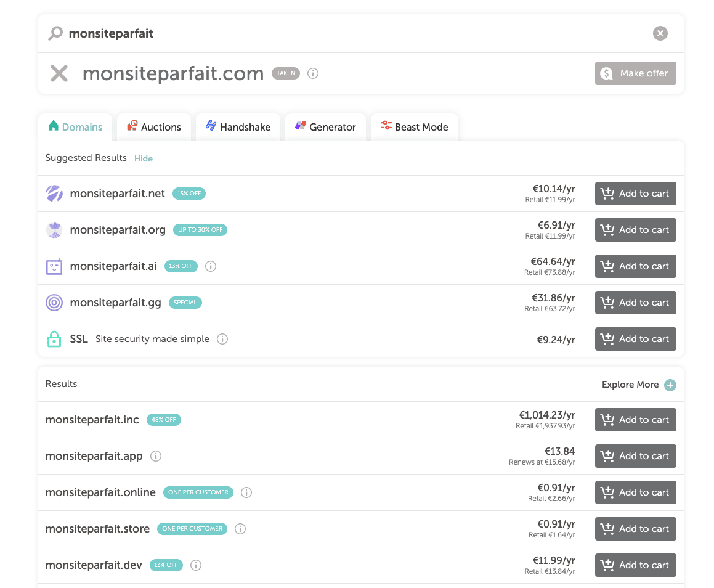Click info icon next to monsiteparfait.com
The image size is (714, 588).
pos(313,73)
